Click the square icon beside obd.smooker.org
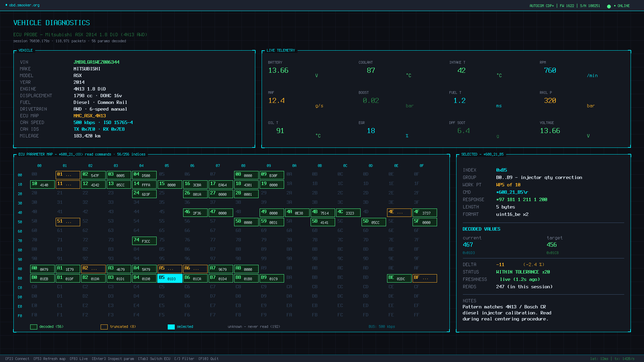This screenshot has width=644, height=362. [x=6, y=5]
